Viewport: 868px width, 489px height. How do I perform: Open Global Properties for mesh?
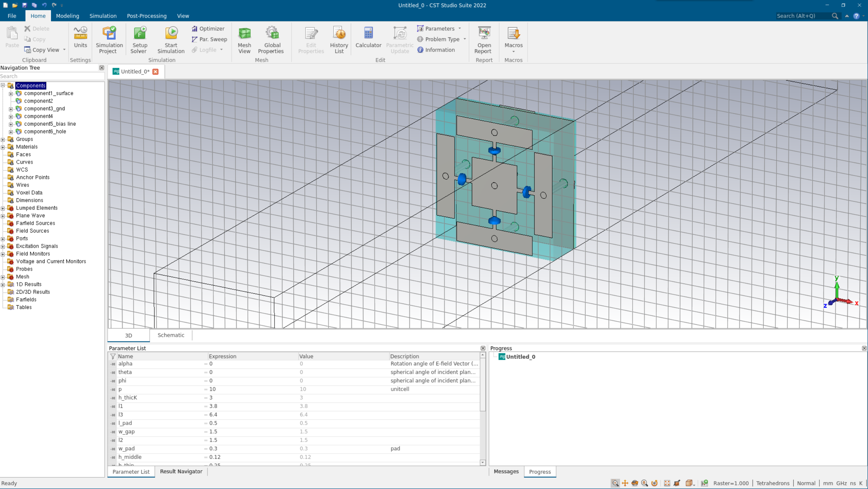tap(271, 40)
